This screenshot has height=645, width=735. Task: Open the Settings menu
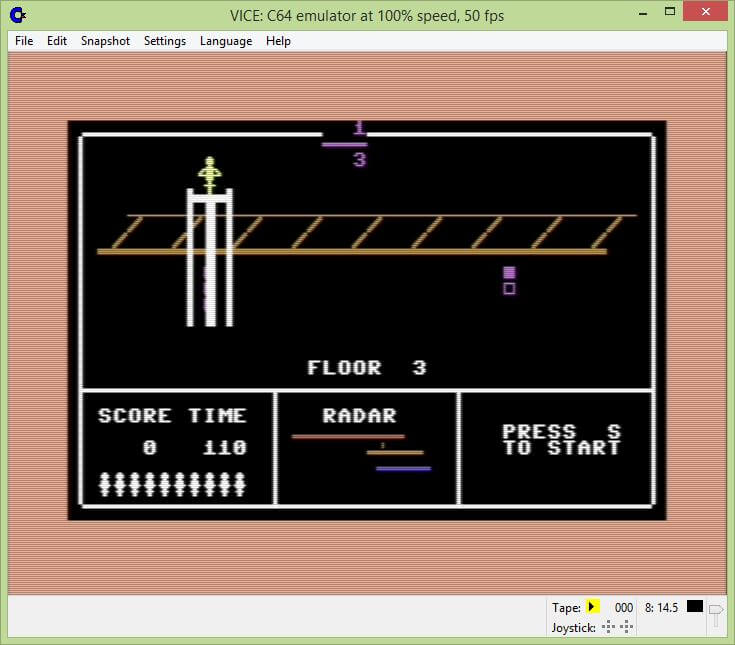[x=165, y=41]
